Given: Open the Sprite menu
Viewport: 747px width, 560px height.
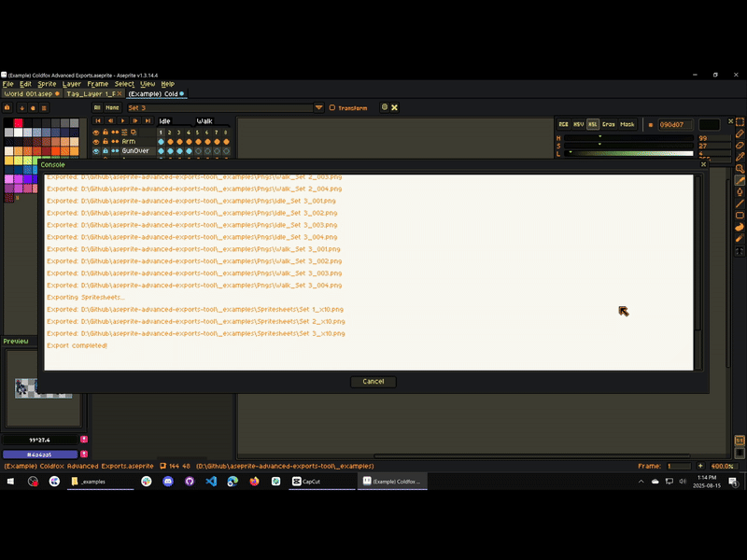Looking at the screenshot, I should click(x=47, y=84).
